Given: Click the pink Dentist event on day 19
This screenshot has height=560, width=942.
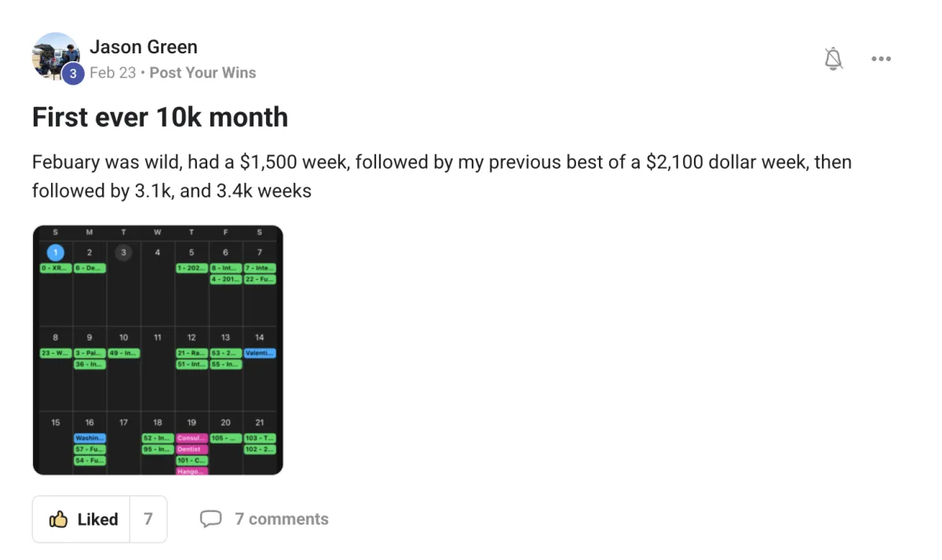Looking at the screenshot, I should pos(192,449).
